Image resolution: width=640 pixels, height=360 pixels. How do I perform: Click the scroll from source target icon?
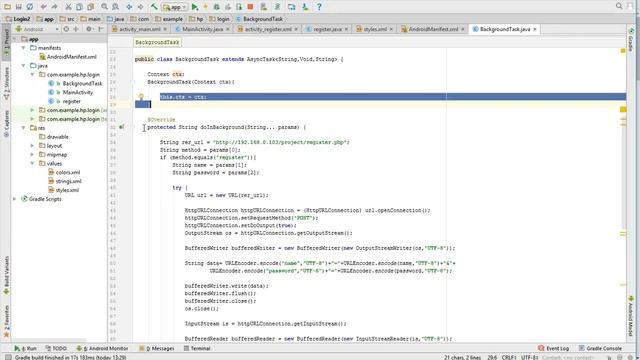(66, 29)
